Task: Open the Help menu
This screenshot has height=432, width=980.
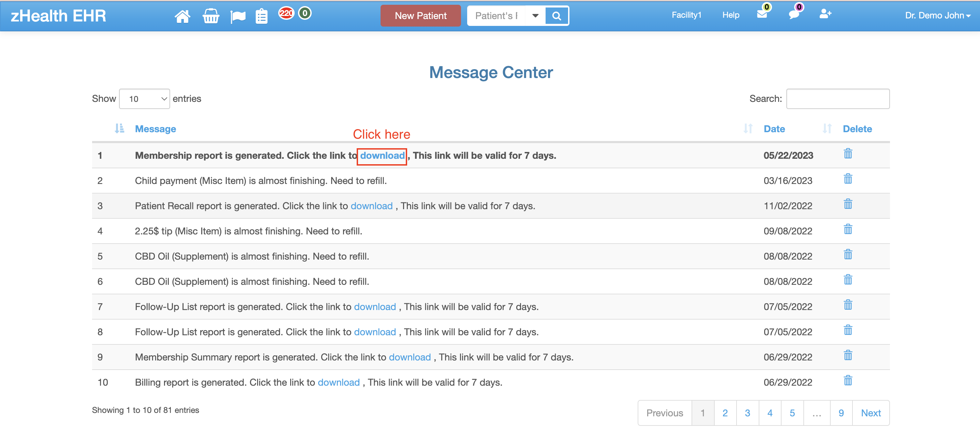Action: click(x=730, y=15)
